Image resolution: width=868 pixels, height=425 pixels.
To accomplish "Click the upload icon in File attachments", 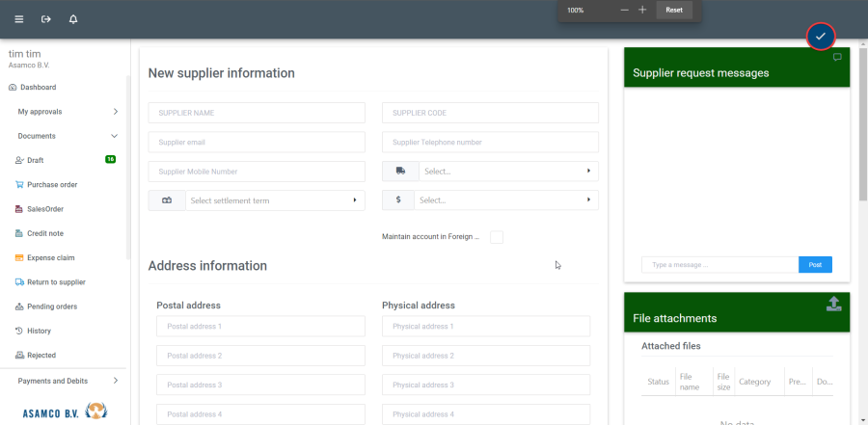I will click(x=834, y=305).
